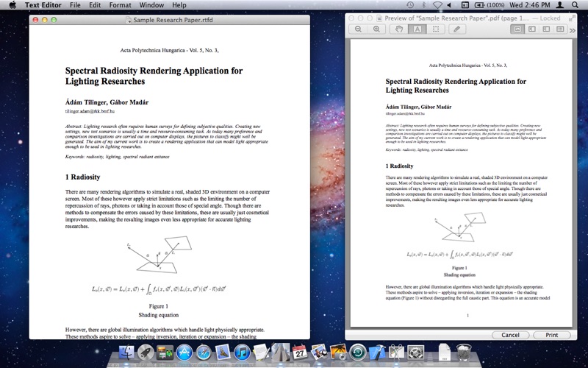Screen dimensions: 588x368
Task: Click the TextEdit paper-and-pen Dock icon
Action: 261,353
